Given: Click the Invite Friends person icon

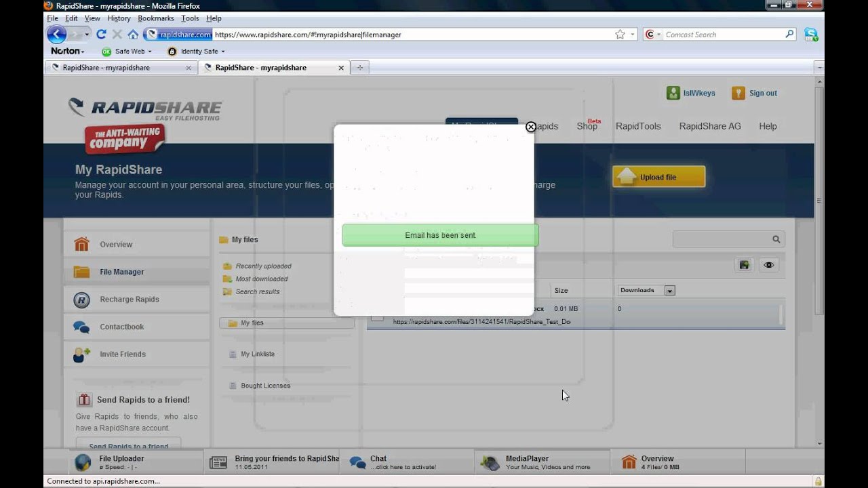Looking at the screenshot, I should [82, 354].
